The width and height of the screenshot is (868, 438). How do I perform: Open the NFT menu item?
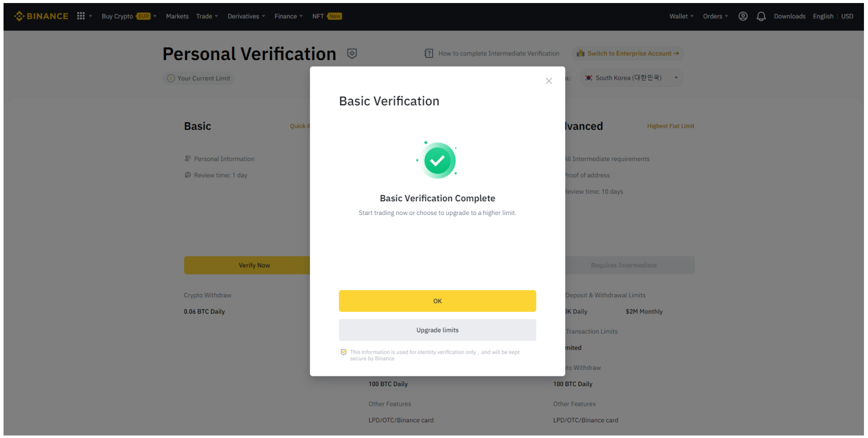(x=327, y=16)
